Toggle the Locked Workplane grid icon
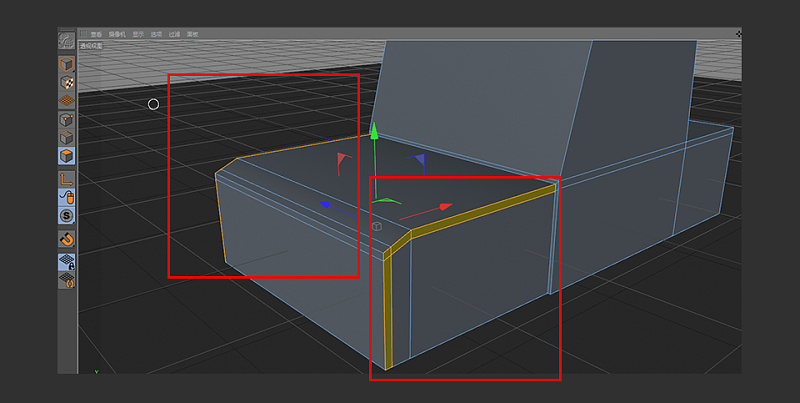Image resolution: width=800 pixels, height=403 pixels. [66, 262]
